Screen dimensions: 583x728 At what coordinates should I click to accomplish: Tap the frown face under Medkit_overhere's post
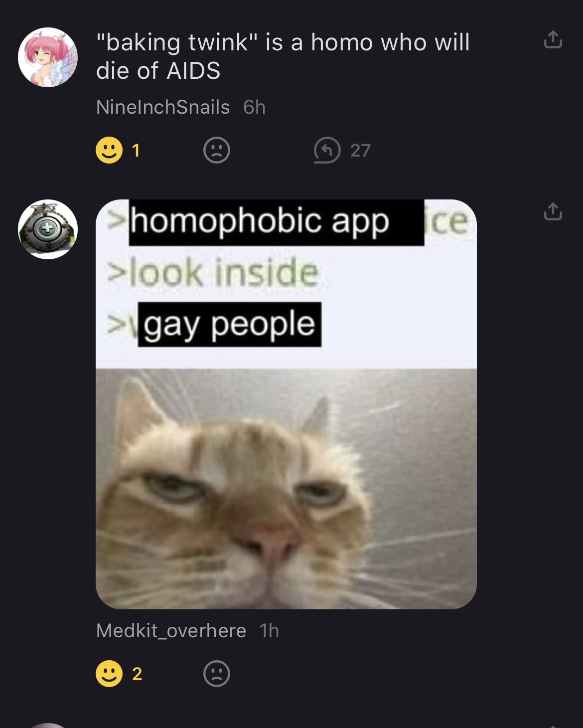coord(217,674)
